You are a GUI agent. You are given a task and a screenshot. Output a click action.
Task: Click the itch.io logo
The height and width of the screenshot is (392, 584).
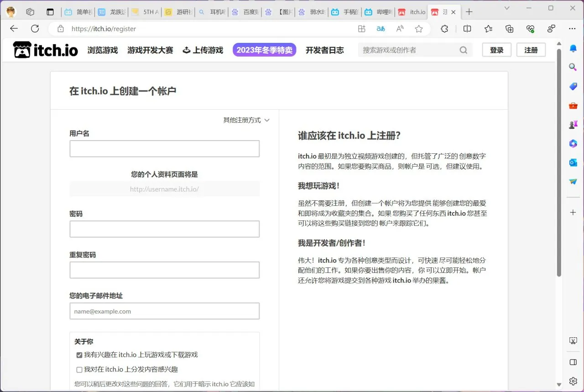coord(45,50)
